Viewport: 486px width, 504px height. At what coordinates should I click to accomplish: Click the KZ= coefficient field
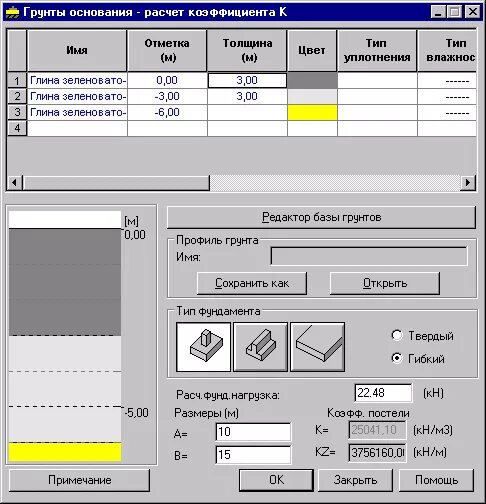(377, 453)
